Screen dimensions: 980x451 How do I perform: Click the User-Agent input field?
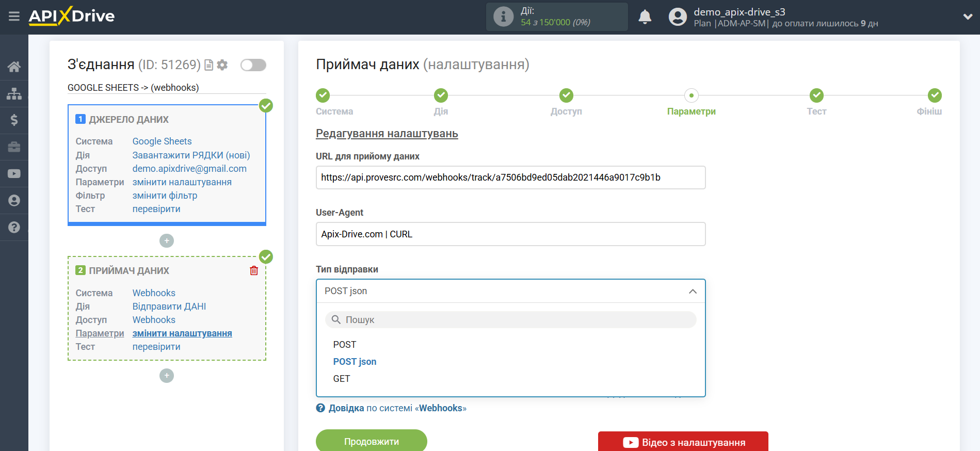[x=510, y=234]
